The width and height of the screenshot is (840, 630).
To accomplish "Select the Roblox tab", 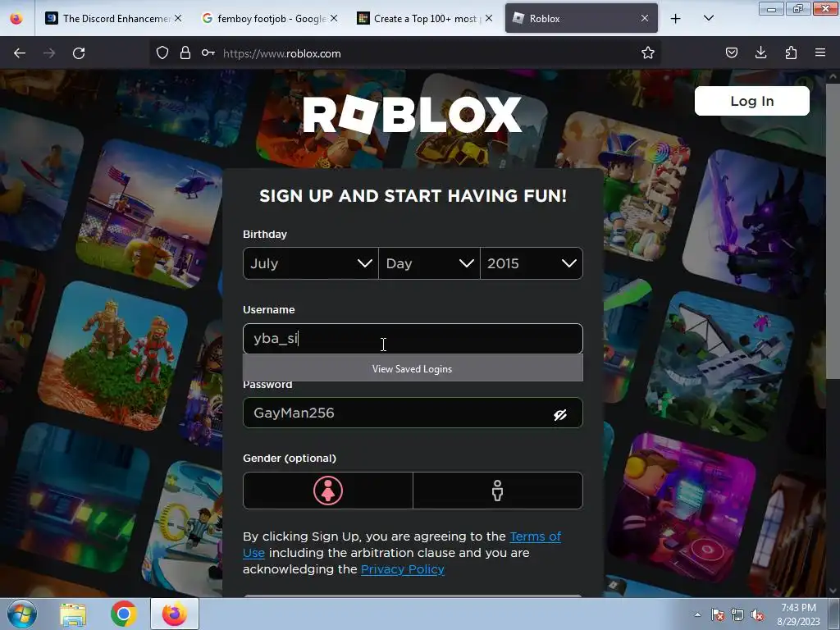I will [582, 18].
